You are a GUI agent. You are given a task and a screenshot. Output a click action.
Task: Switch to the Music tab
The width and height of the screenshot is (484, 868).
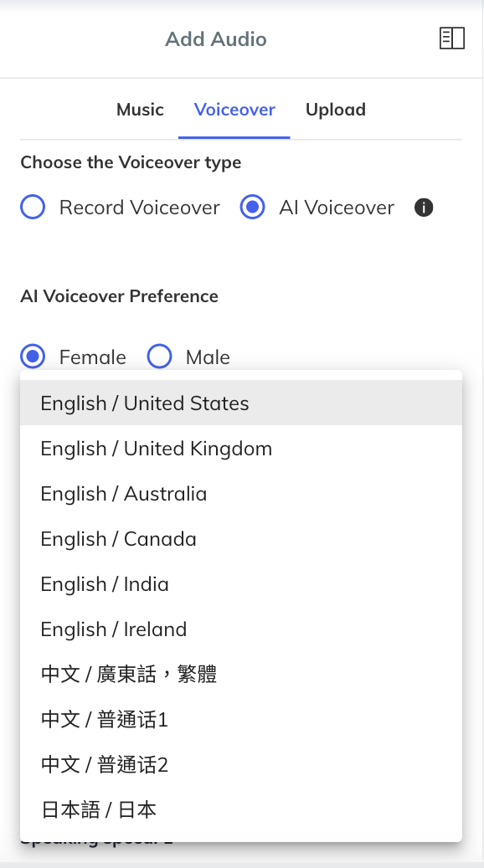coord(140,110)
